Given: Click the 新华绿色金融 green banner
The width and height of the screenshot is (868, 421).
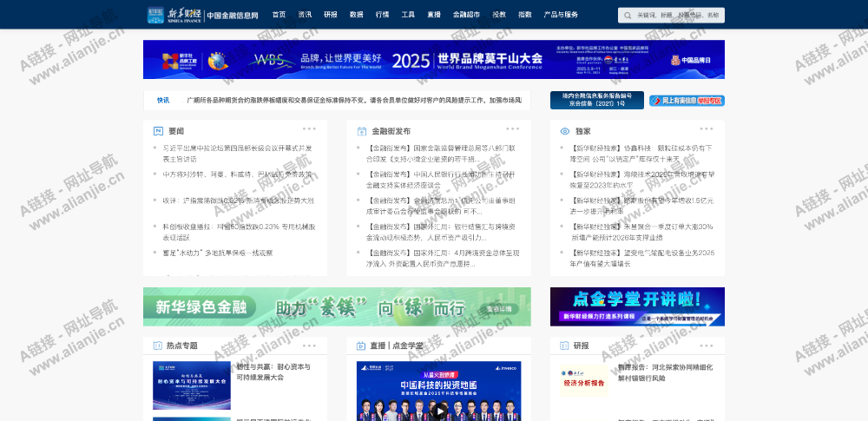Looking at the screenshot, I should (337, 306).
